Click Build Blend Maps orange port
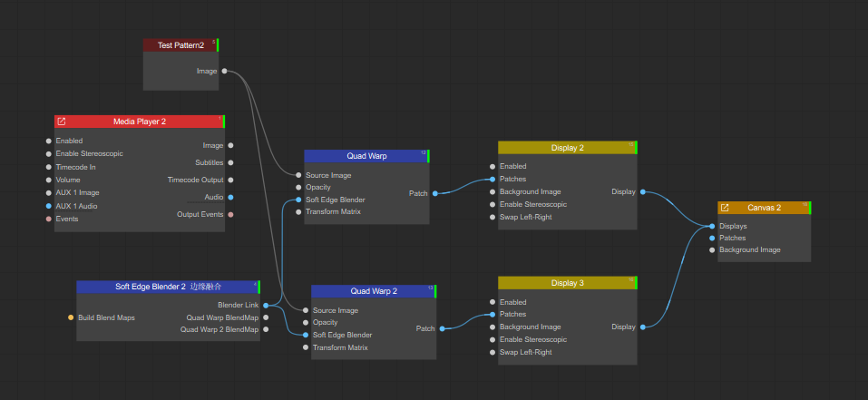The image size is (868, 400). tap(71, 317)
